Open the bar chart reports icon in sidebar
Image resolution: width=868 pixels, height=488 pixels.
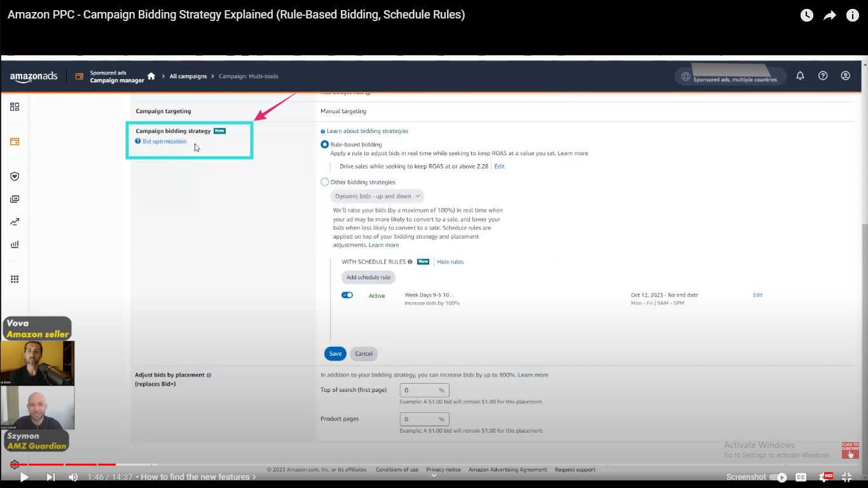coord(15,244)
